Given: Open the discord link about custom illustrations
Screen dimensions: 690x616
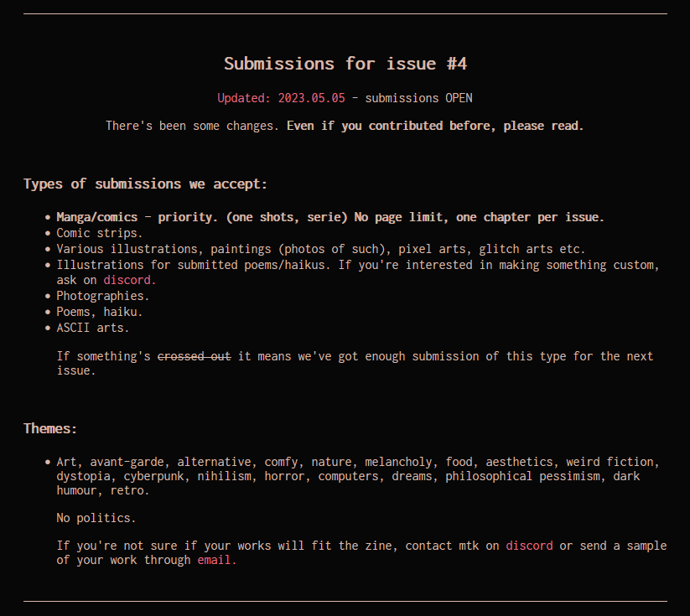Looking at the screenshot, I should click(x=130, y=280).
